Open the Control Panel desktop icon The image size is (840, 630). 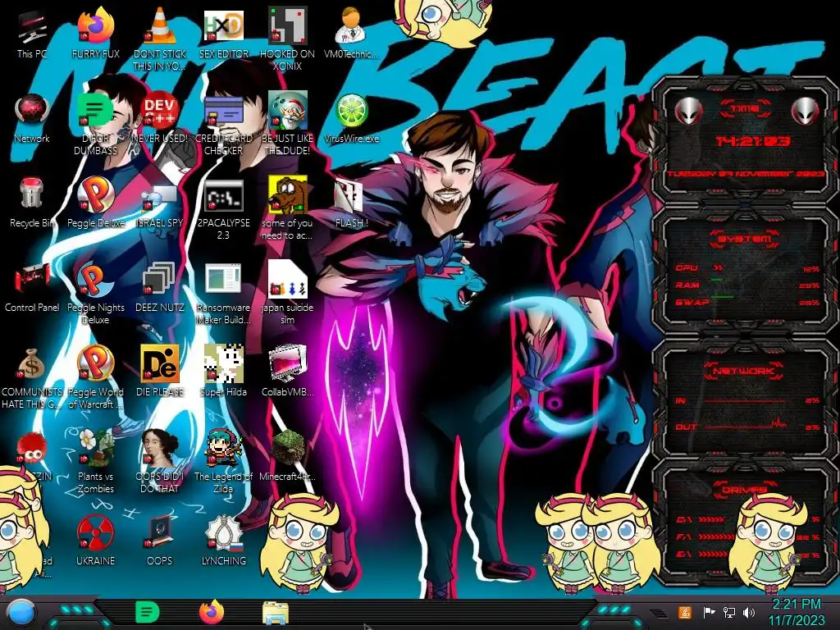(x=32, y=280)
